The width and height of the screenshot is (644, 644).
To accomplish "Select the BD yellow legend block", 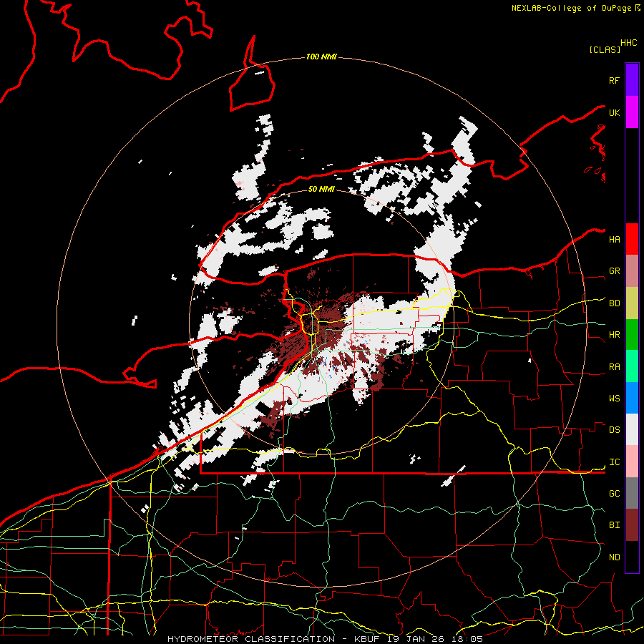I will (632, 303).
